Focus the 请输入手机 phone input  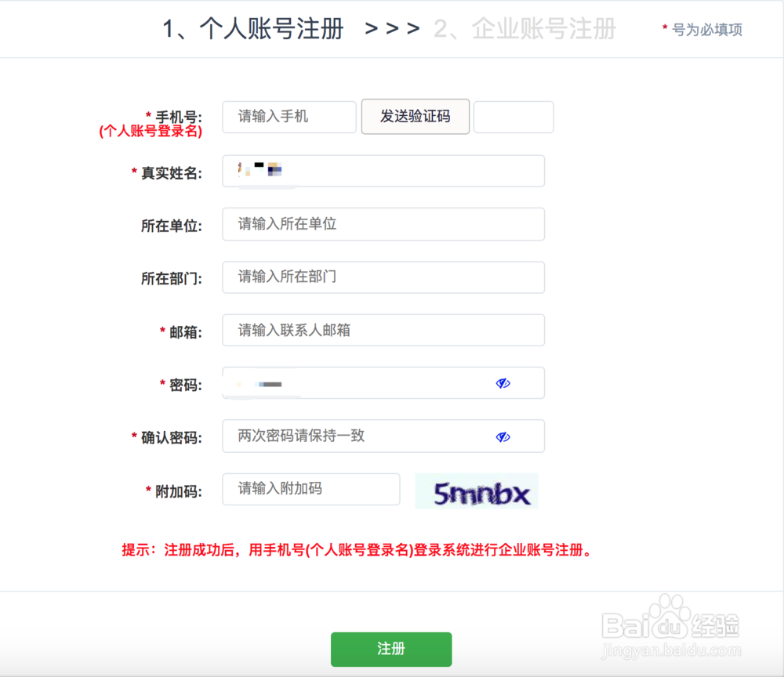tap(289, 116)
